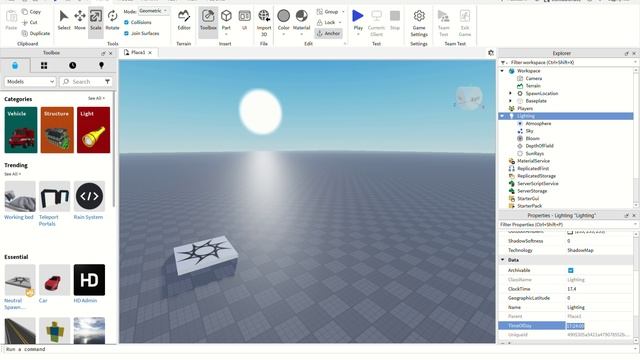
Task: Close the Place1 tab
Action: coord(150,53)
